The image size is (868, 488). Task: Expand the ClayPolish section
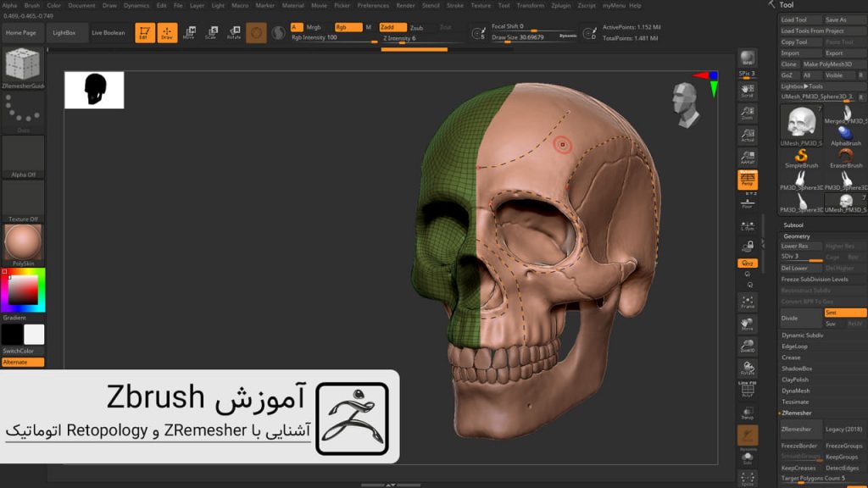(x=795, y=380)
